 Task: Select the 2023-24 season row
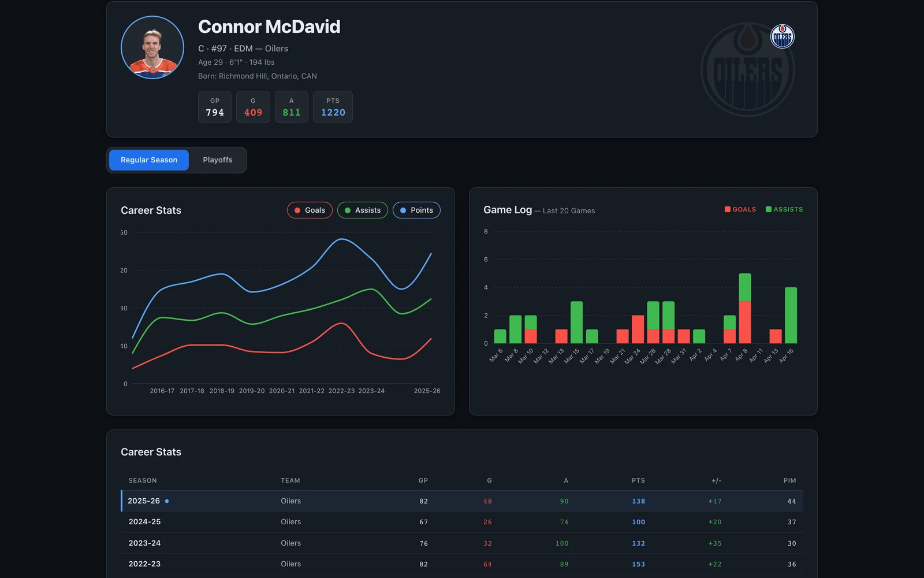point(462,543)
